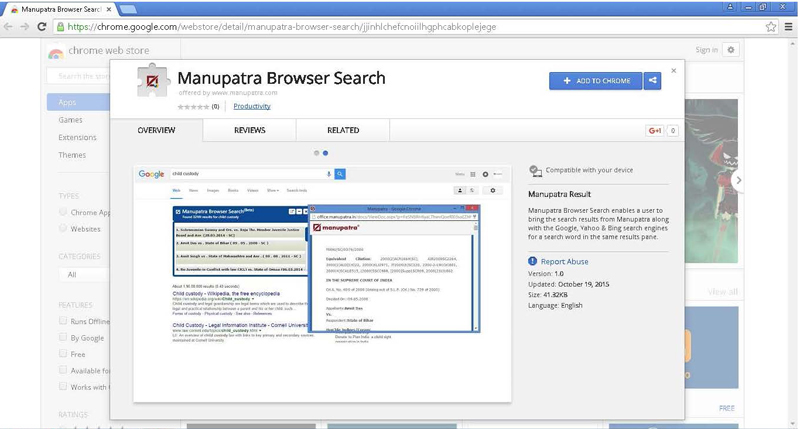Image resolution: width=800 pixels, height=429 pixels.
Task: Close the extension detail dialog
Action: 673,71
